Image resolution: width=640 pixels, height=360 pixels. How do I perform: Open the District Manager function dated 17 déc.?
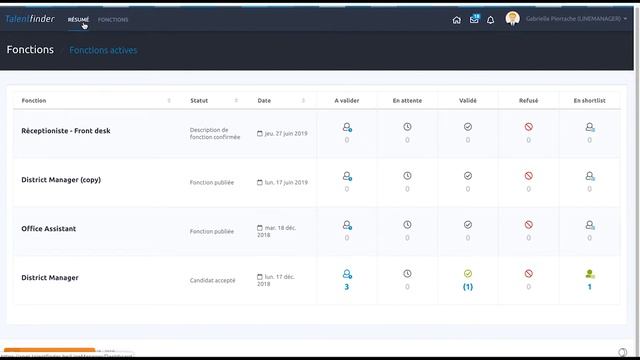pos(50,278)
